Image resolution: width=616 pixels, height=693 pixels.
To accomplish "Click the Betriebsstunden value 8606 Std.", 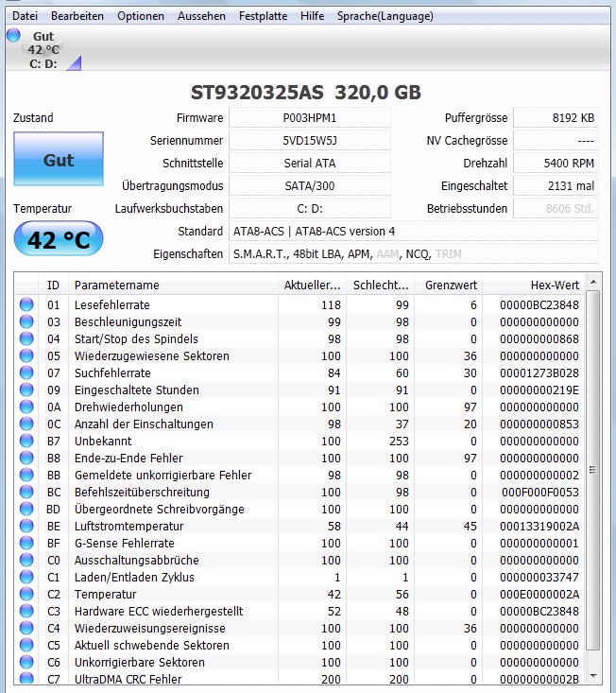I will 556,208.
